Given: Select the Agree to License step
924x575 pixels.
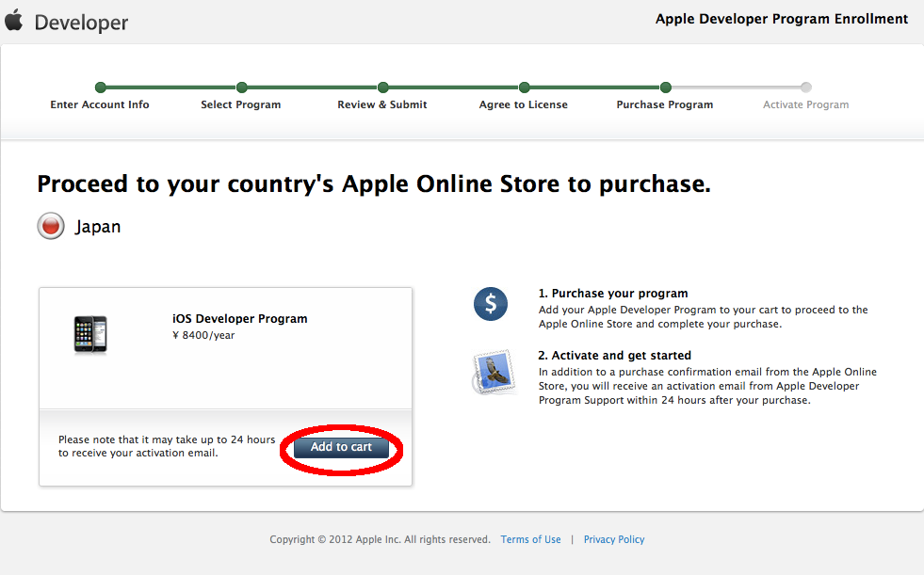Looking at the screenshot, I should 524,104.
